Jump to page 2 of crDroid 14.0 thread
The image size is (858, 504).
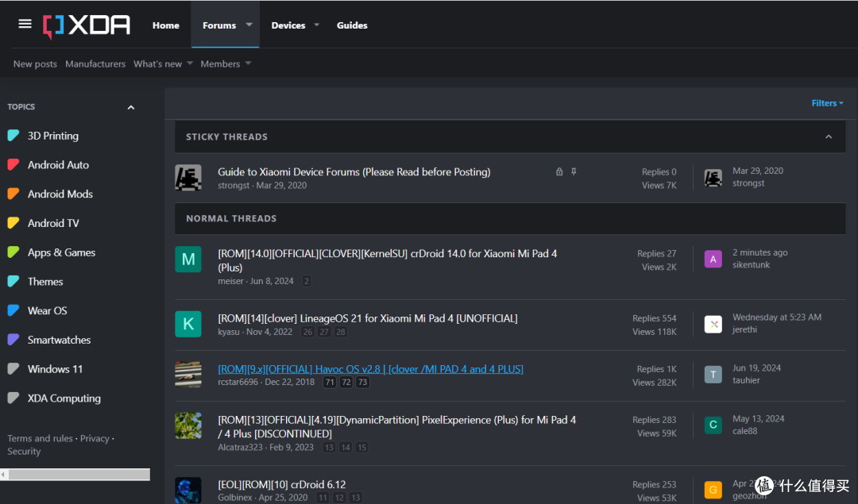[x=307, y=281]
